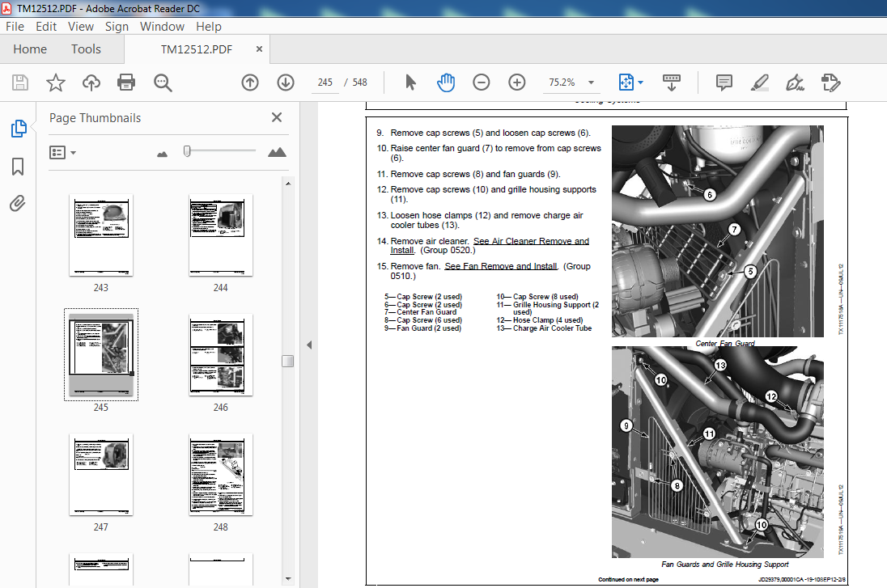This screenshot has width=887, height=588.
Task: Click the thumbnail size slider handle
Action: point(187,151)
